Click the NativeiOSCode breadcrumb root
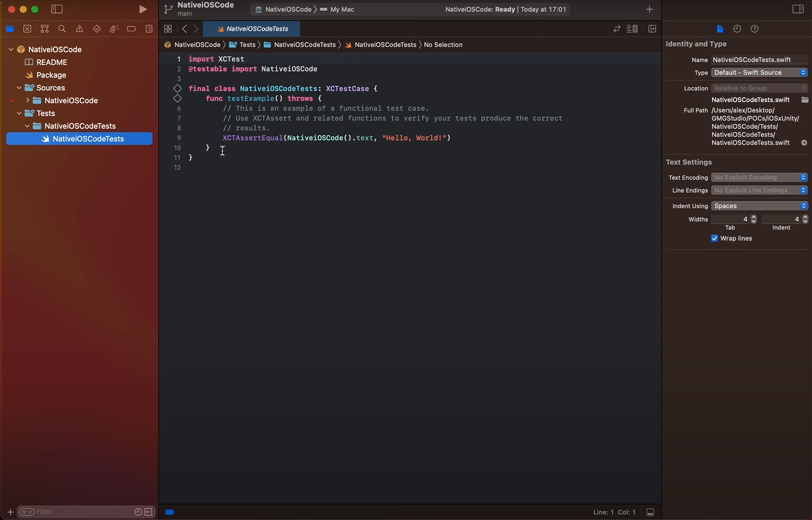Screen dimensions: 812x520 (x=192, y=45)
